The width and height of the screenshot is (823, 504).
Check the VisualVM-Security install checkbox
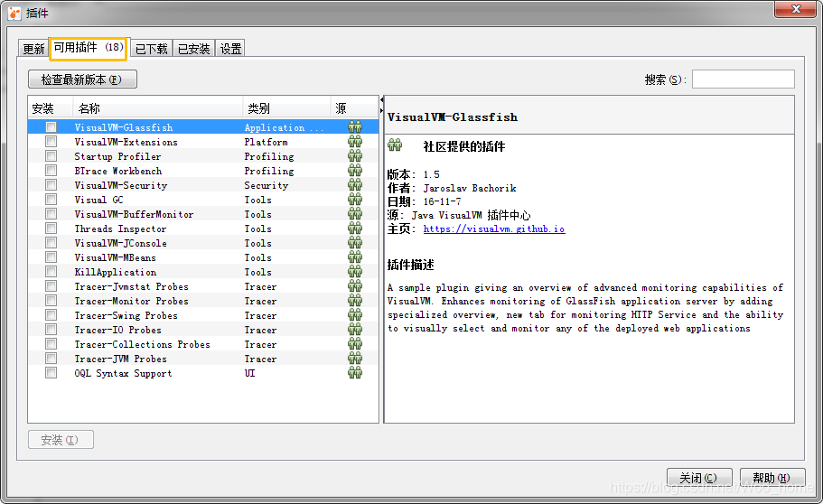(x=51, y=185)
